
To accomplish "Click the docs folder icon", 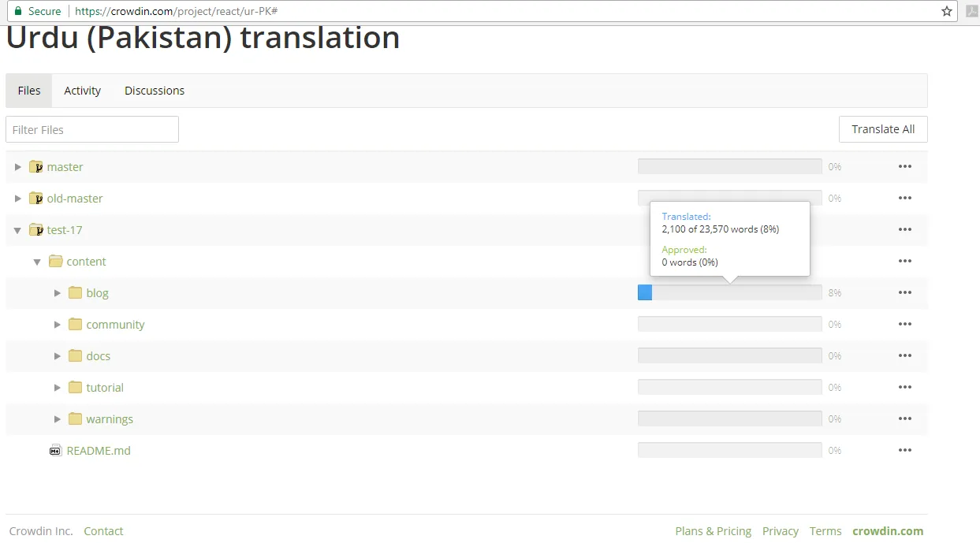I will [75, 356].
